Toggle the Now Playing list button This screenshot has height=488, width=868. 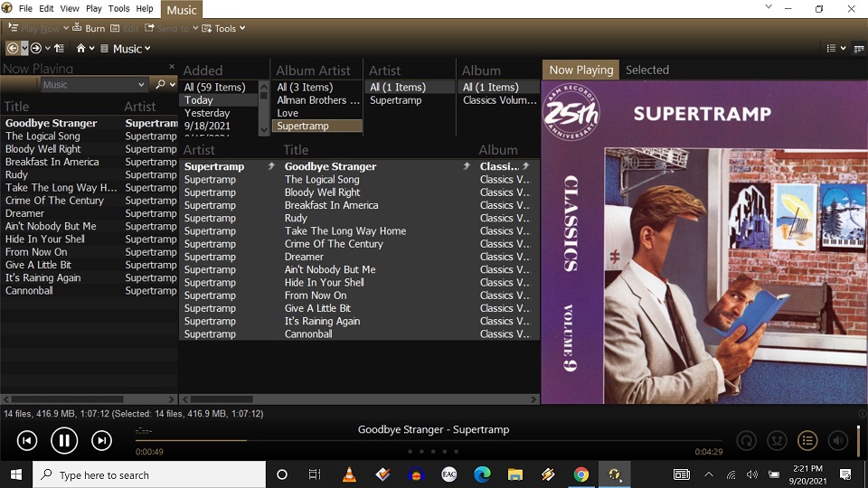pos(807,440)
